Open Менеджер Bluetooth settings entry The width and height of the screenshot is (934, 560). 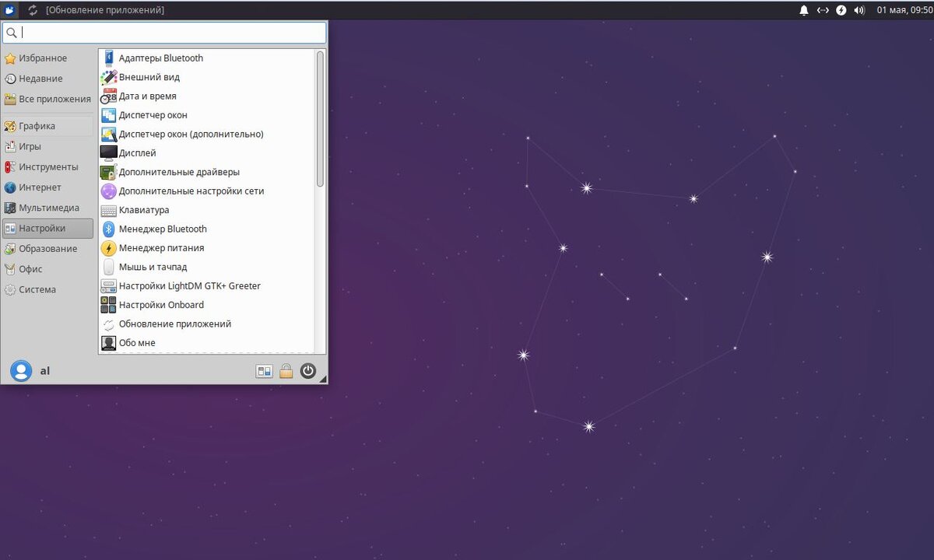click(x=163, y=229)
